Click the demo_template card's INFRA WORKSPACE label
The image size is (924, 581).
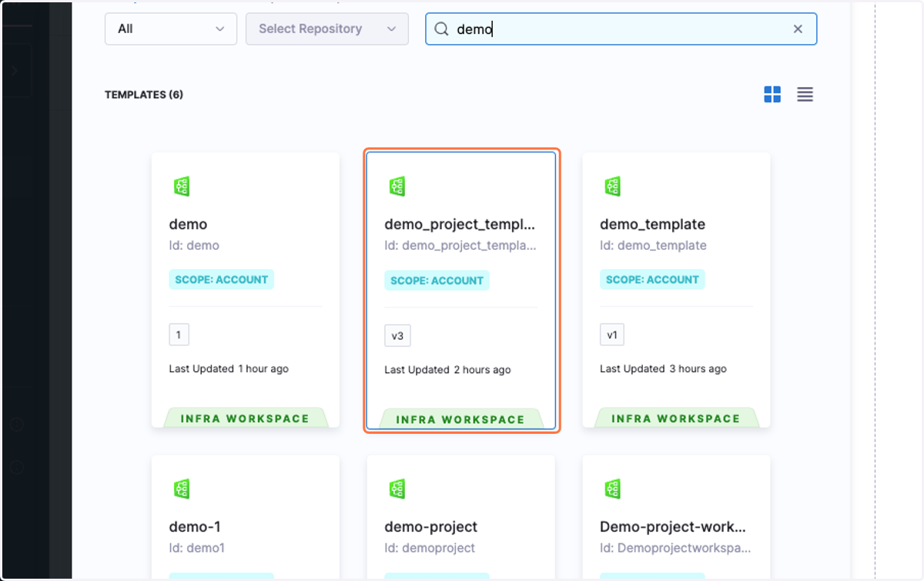click(676, 418)
